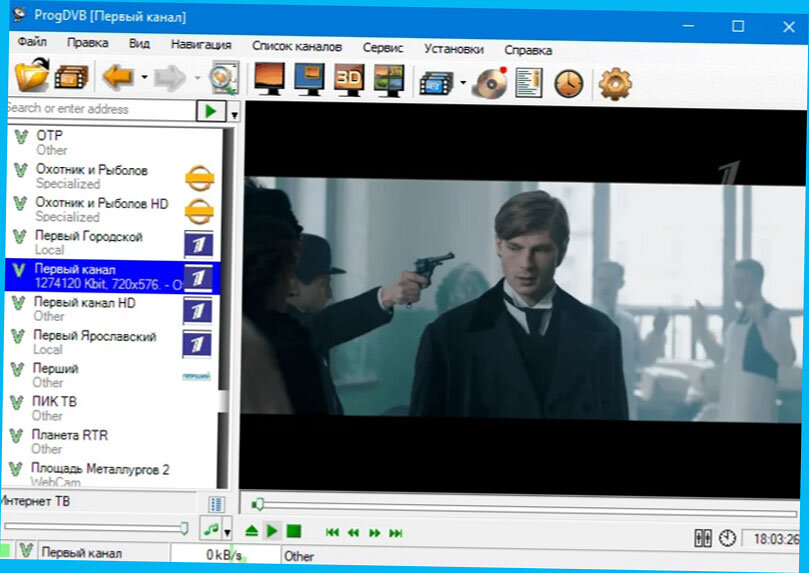This screenshot has width=809, height=573.
Task: Open the clock scheduler icon
Action: pos(569,84)
